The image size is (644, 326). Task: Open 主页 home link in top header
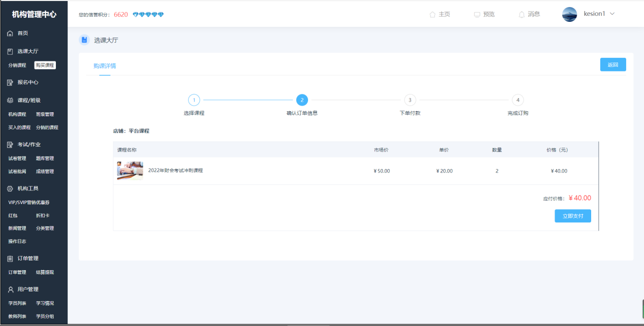click(440, 14)
